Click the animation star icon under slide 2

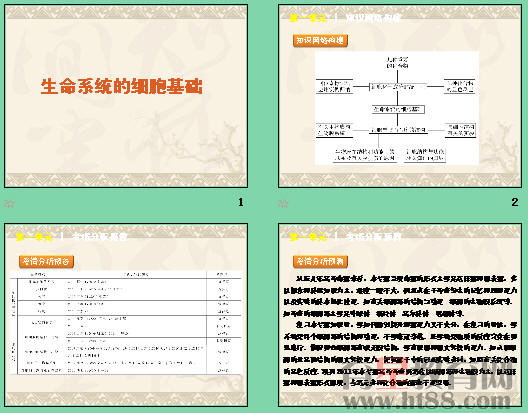283,203
